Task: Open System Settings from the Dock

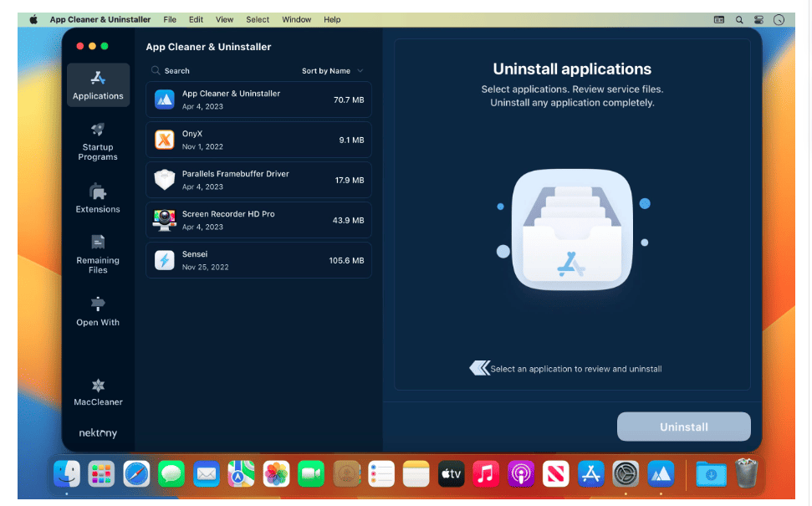Action: 626,473
